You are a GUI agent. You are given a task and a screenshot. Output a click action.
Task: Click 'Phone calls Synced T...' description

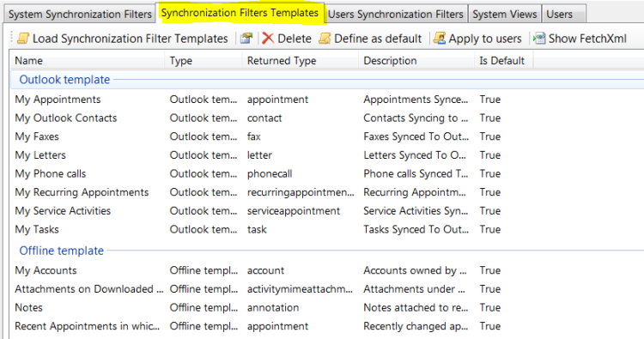tap(416, 173)
